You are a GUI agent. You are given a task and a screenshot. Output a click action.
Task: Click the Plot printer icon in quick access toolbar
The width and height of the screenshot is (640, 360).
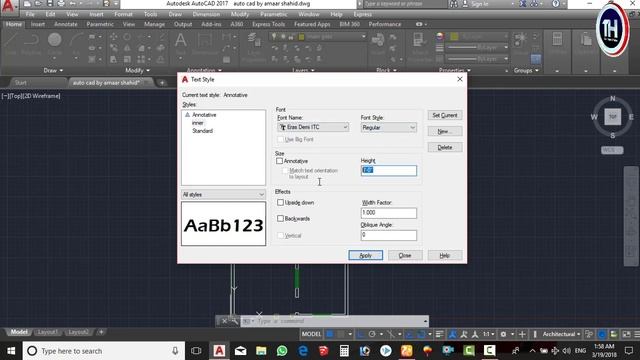(x=61, y=4)
